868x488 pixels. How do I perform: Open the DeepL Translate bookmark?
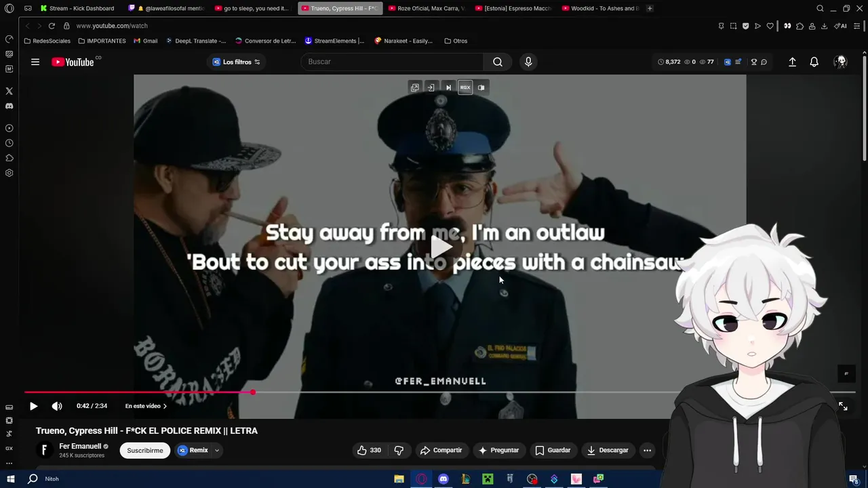(195, 41)
